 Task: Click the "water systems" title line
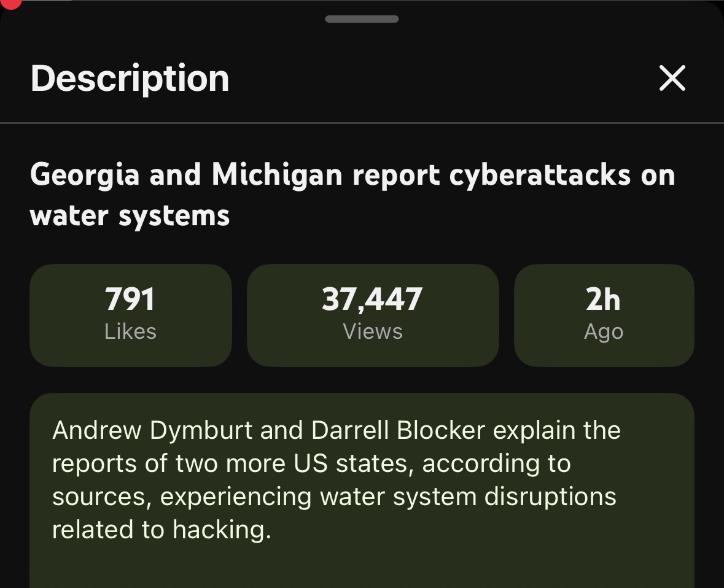(130, 215)
